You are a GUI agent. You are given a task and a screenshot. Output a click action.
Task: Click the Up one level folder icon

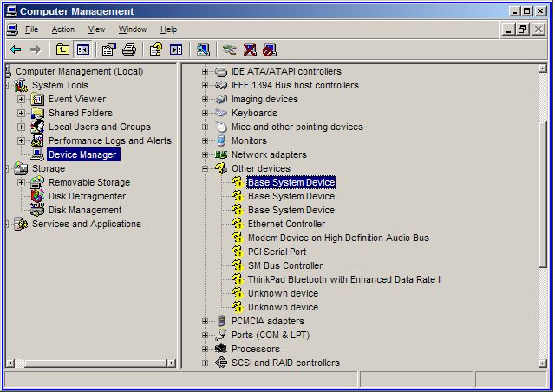(x=62, y=49)
